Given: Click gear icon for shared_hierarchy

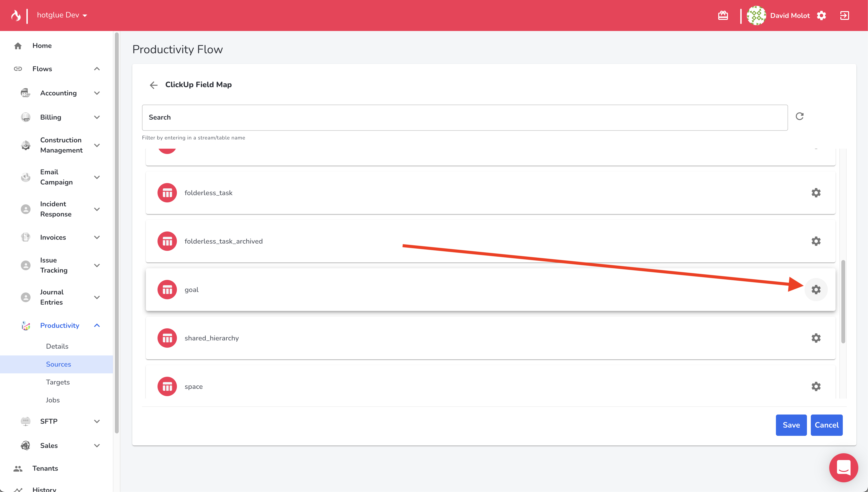Looking at the screenshot, I should point(816,338).
